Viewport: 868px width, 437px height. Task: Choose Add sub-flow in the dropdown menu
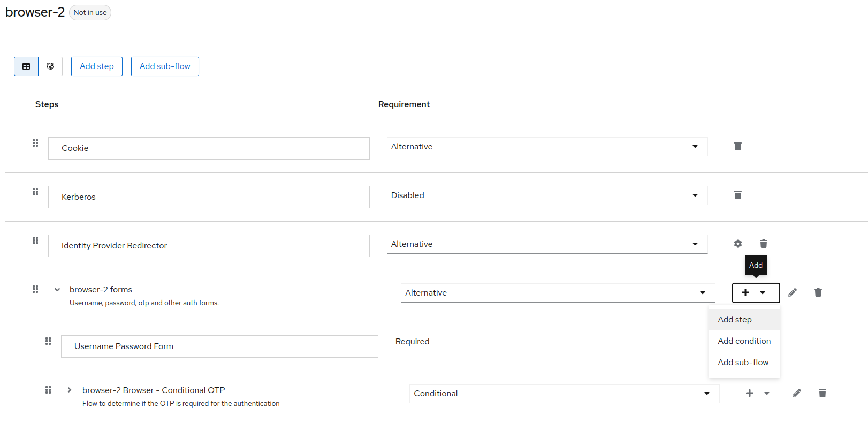coord(743,363)
